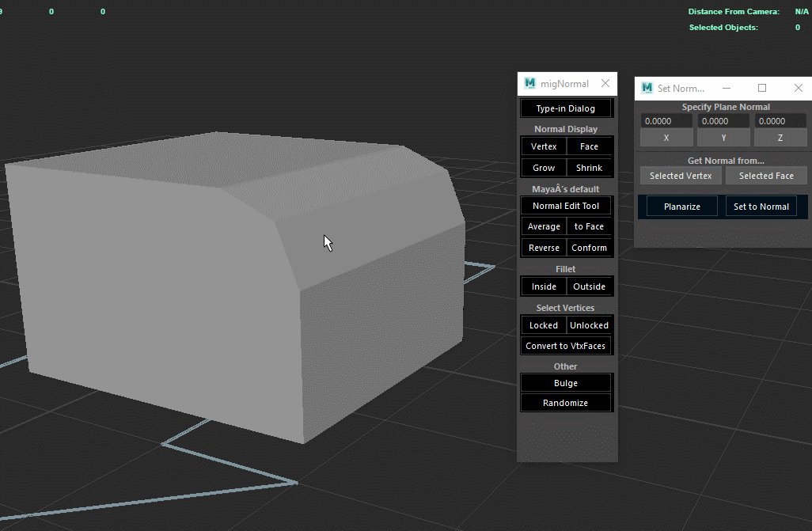This screenshot has height=531, width=812.
Task: Grow the normal display selection
Action: [x=543, y=167]
